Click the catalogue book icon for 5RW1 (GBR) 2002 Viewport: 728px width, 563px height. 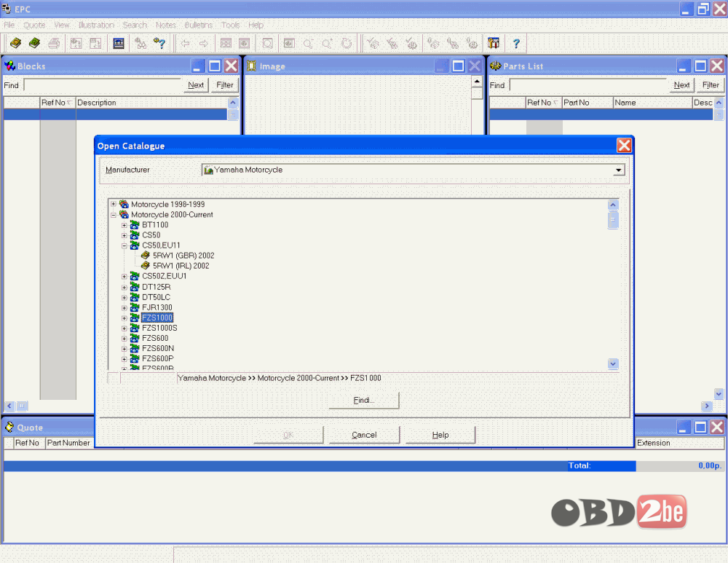point(146,256)
